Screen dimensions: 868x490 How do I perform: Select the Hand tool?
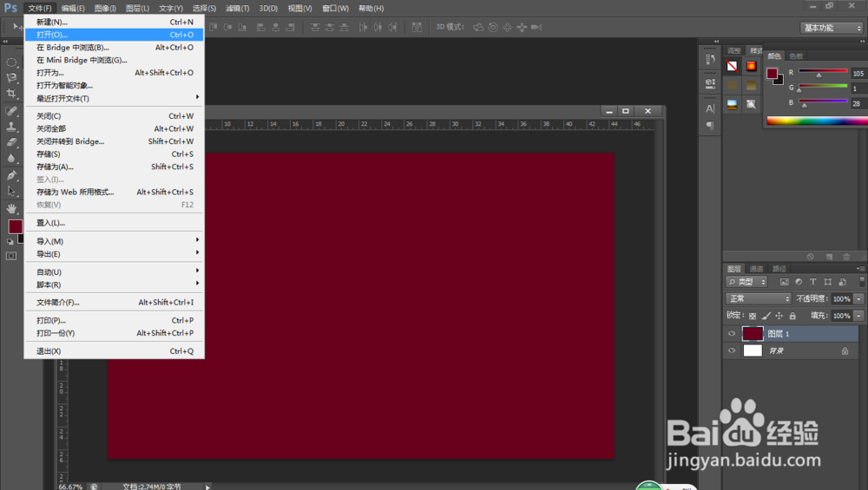(x=11, y=208)
